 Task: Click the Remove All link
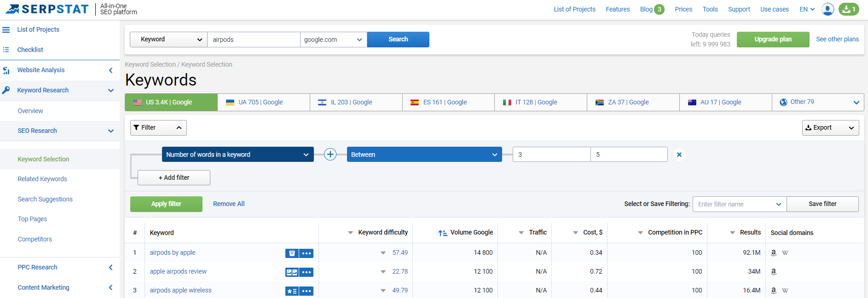pos(229,204)
